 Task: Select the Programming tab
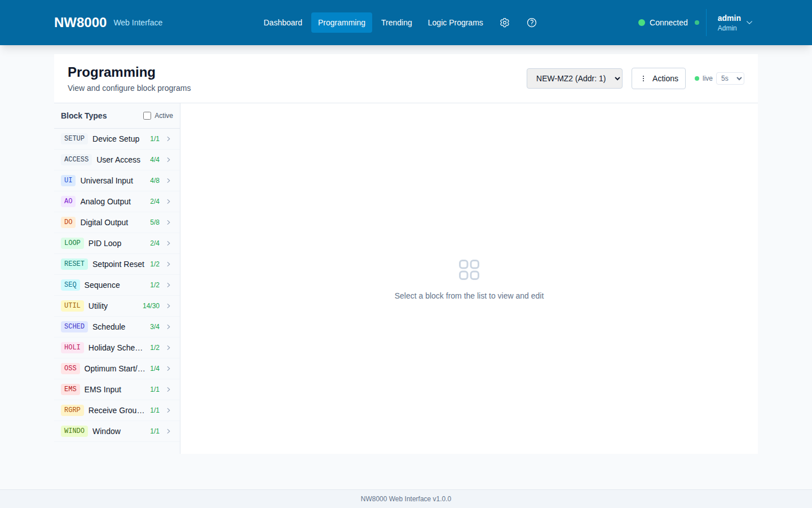342,23
